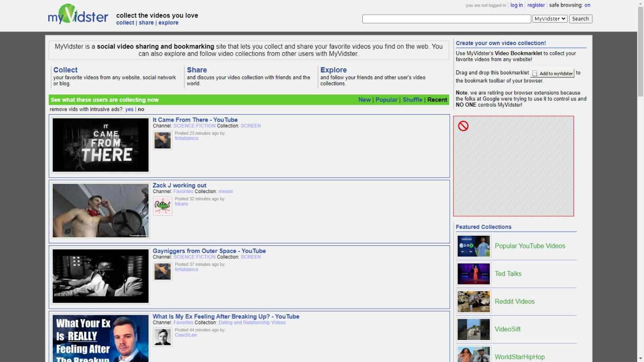Open the Reddit Videos collection thumbnail
The image size is (644, 362).
coord(473,302)
